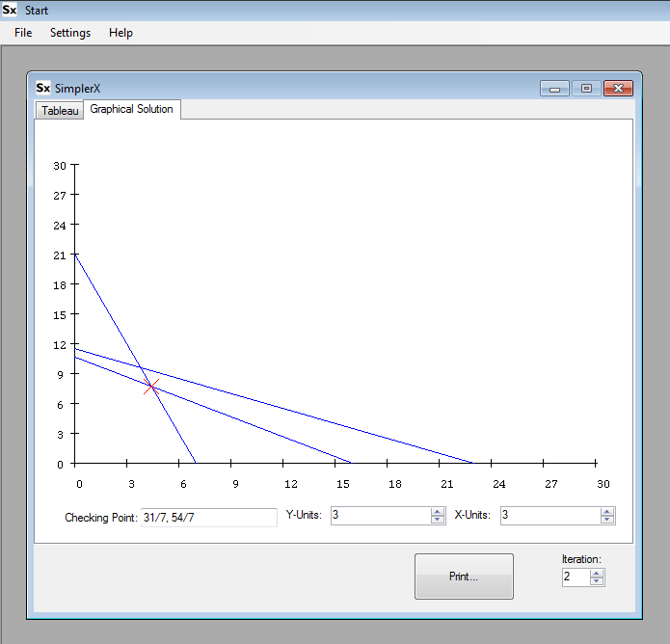Open the File menu
The width and height of the screenshot is (670, 644).
point(23,33)
